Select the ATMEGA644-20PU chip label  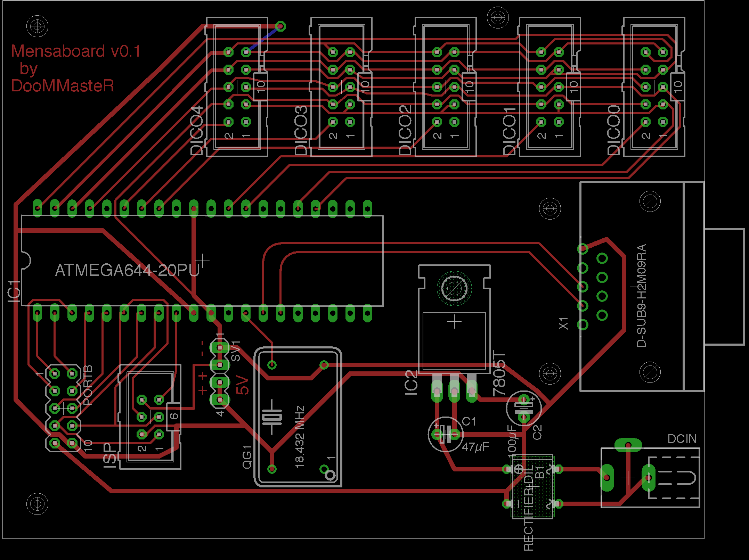coord(127,270)
